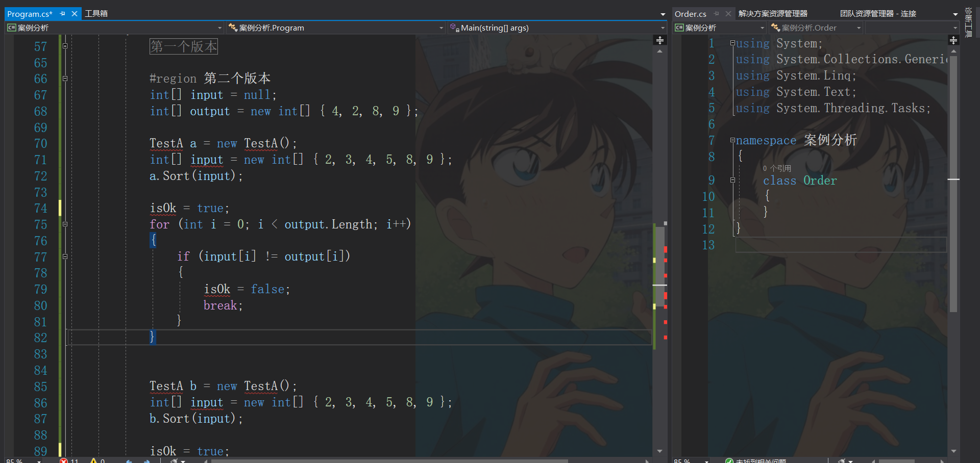Image resolution: width=980 pixels, height=463 pixels.
Task: Click the a.Sort(input); statement on line 72
Action: tap(197, 176)
